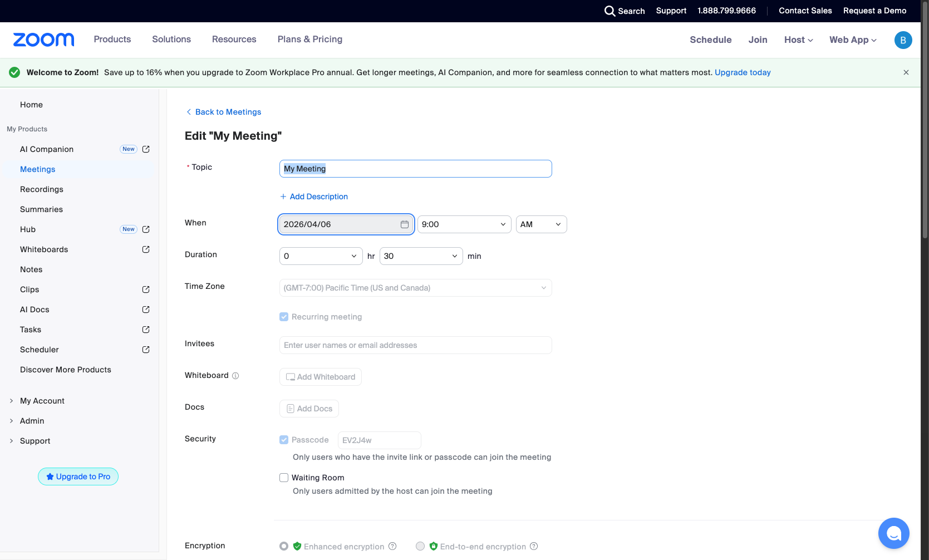Click Upgrade to Pro button
The height and width of the screenshot is (560, 929).
[x=78, y=477]
